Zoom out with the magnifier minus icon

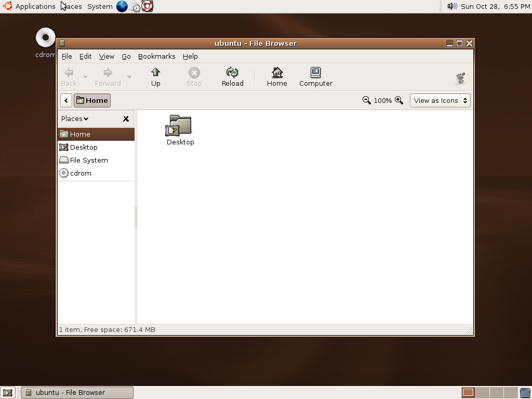(367, 100)
